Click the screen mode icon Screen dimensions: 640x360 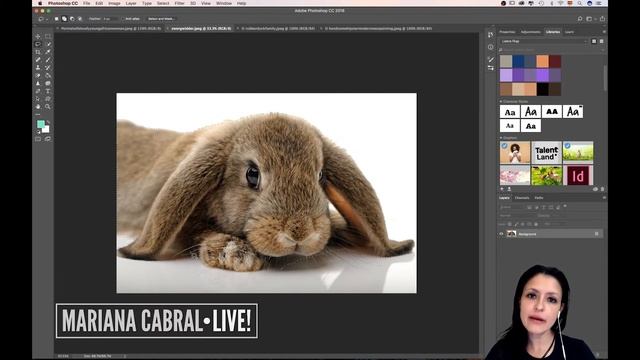[48, 139]
